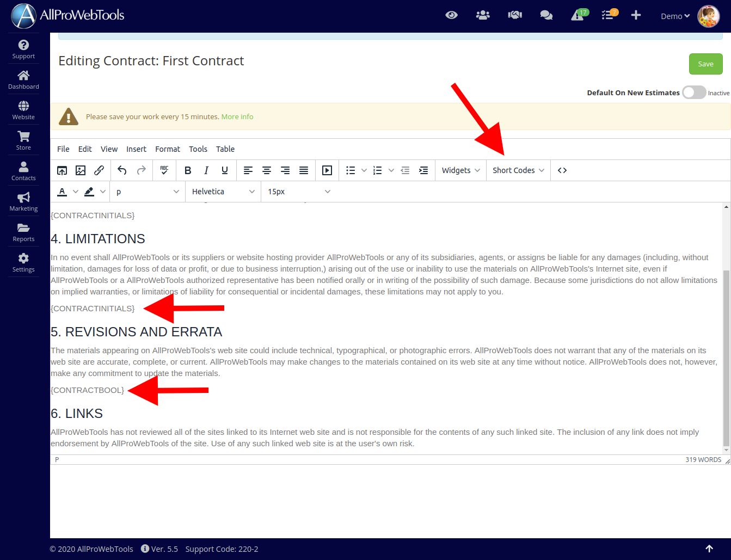The height and width of the screenshot is (560, 731).
Task: Decrease the indent
Action: pyautogui.click(x=405, y=170)
